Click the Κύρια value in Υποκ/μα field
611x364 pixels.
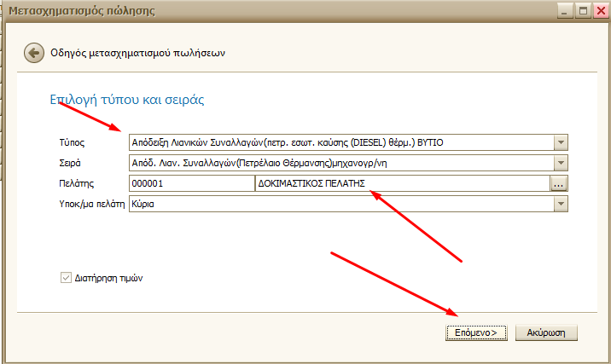pyautogui.click(x=340, y=204)
